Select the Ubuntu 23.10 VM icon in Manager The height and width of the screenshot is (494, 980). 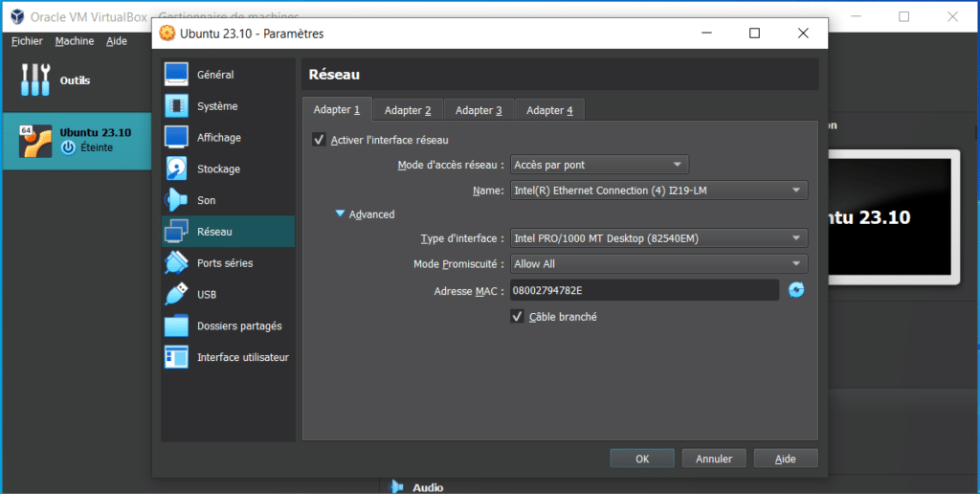pyautogui.click(x=35, y=141)
